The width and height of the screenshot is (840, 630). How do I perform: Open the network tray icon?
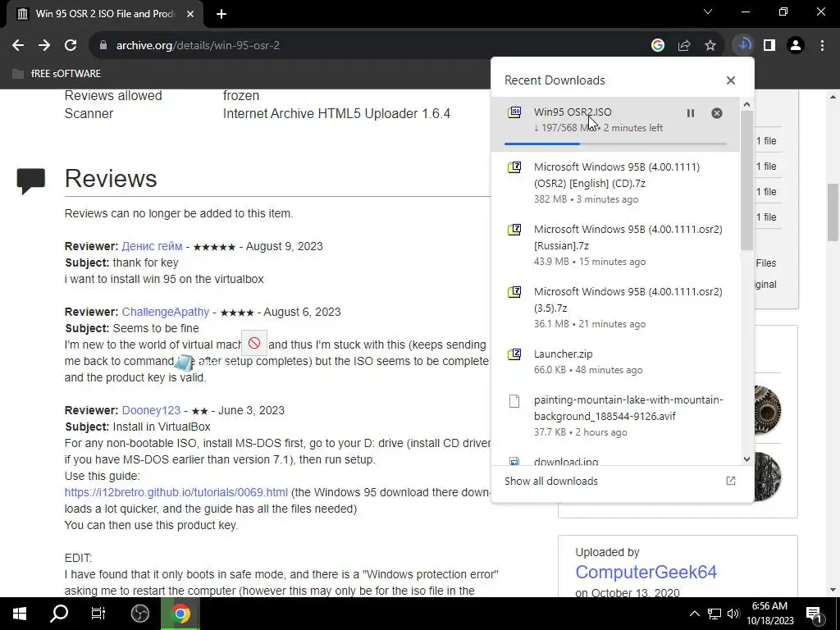click(714, 614)
